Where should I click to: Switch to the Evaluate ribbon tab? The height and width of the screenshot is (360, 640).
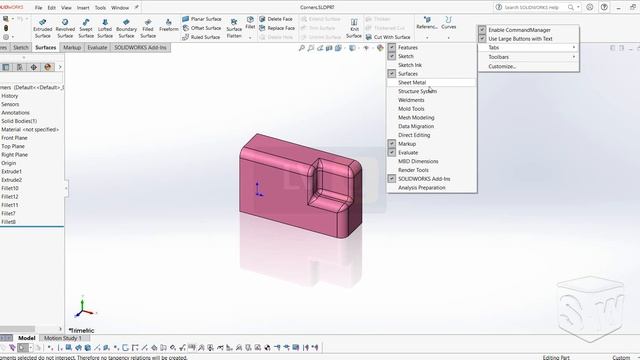pos(97,47)
